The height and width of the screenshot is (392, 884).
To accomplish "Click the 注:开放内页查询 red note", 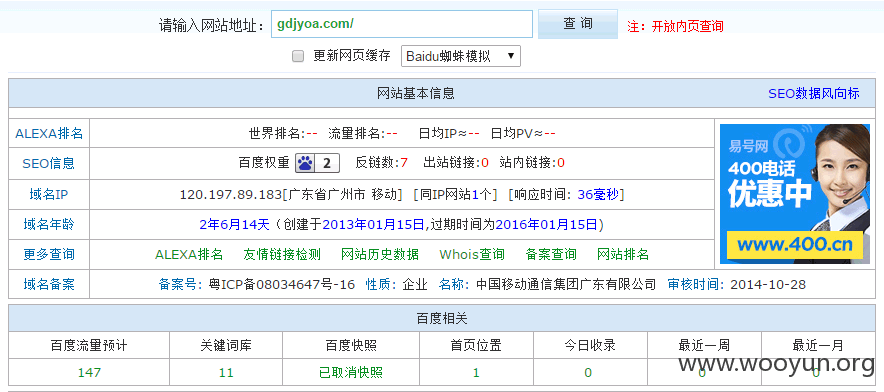I will coord(675,26).
